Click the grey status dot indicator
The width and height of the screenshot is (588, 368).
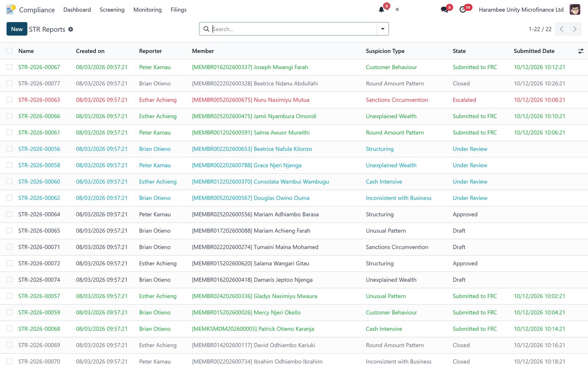click(x=397, y=10)
